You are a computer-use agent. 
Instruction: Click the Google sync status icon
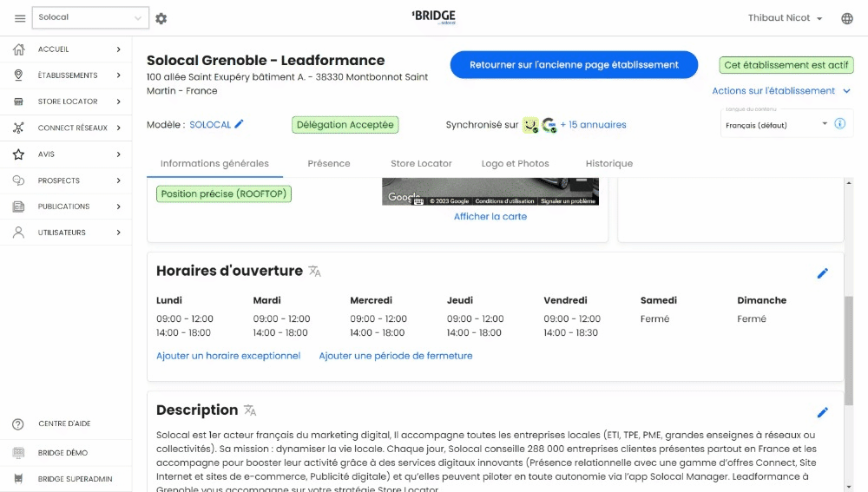[x=549, y=125]
